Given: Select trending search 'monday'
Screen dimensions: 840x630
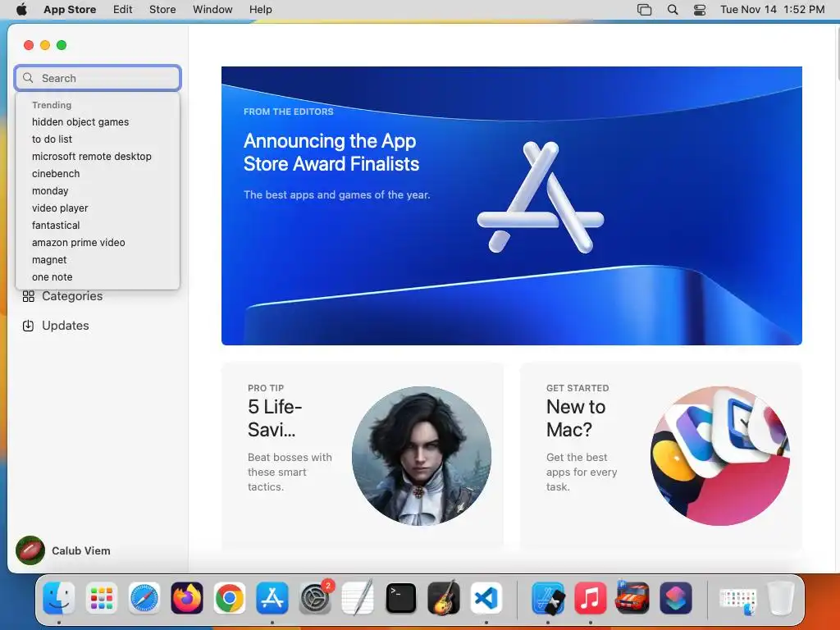Looking at the screenshot, I should click(x=98, y=190).
